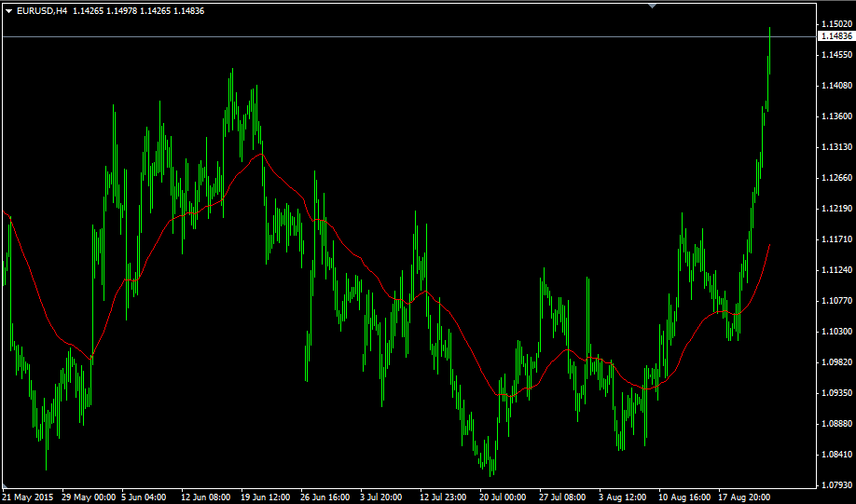856x504 pixels.
Task: Click the 12 Jun 08:00 time label
Action: click(206, 497)
